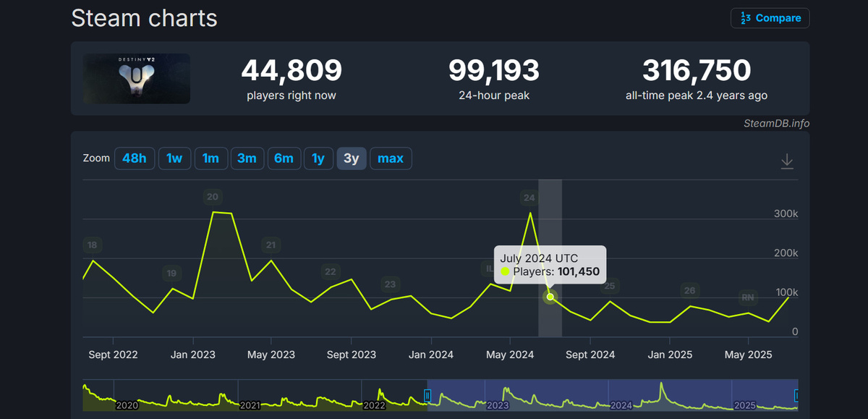The width and height of the screenshot is (868, 419).
Task: Select the 1w zoom option
Action: click(174, 158)
